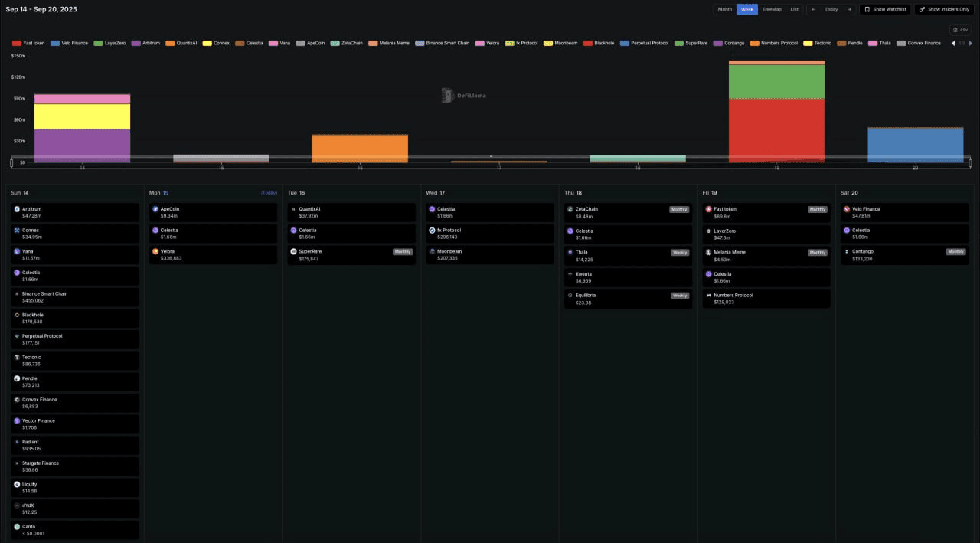Toggle Show Insiders Only filter

point(944,9)
